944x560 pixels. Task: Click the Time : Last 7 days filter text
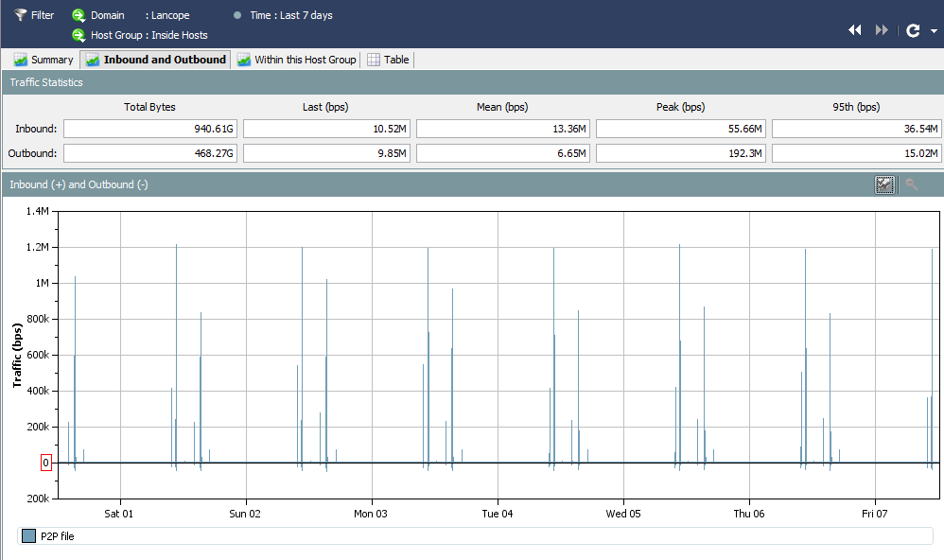click(291, 15)
